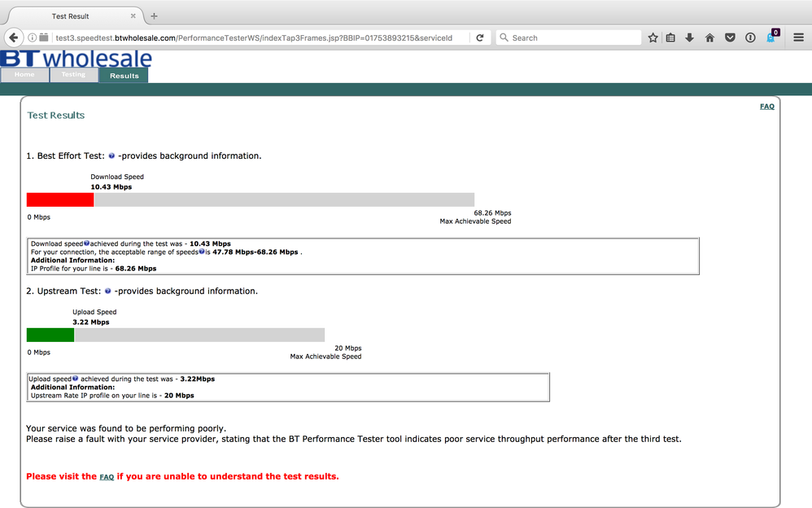
Task: Click info icon next to Upstream Test
Action: (x=107, y=291)
